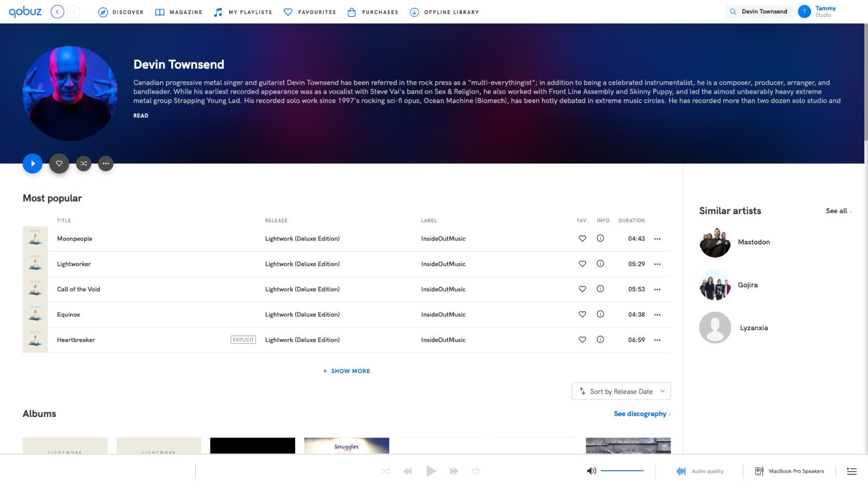The width and height of the screenshot is (868, 488).
Task: Open the Lightwork release link in Equinox row
Action: point(302,314)
